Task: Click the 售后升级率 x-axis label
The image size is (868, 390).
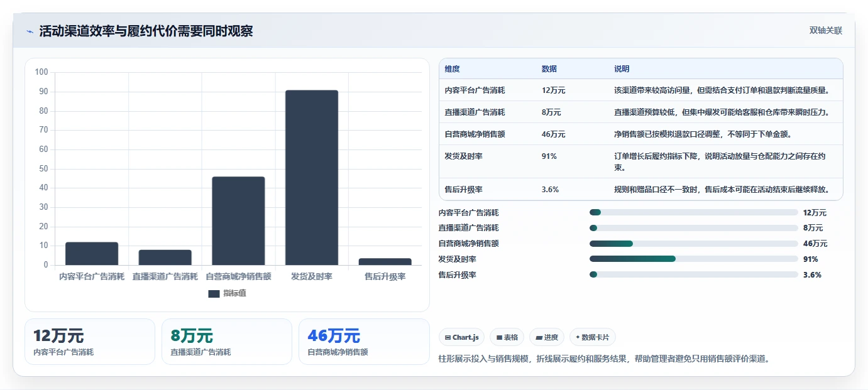Action: (385, 276)
